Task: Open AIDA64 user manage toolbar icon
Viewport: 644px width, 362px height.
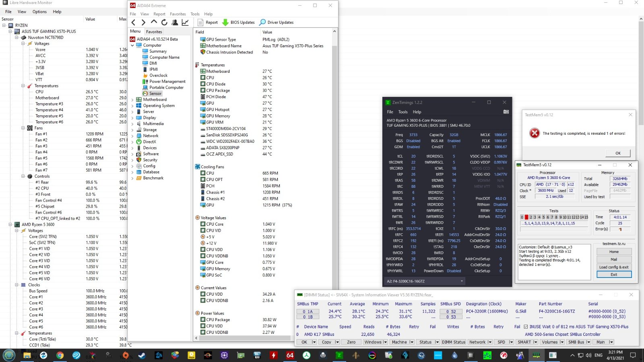Action: [175, 23]
